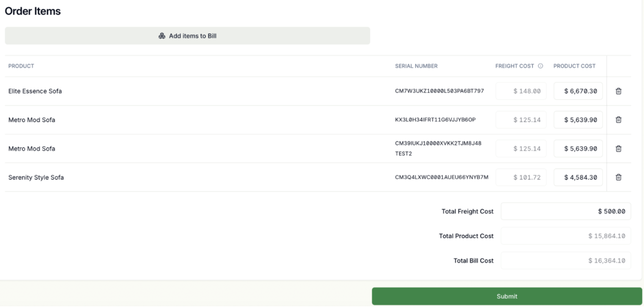The height and width of the screenshot is (308, 644).
Task: Select the Elite Essence Sofa product name
Action: 35,91
